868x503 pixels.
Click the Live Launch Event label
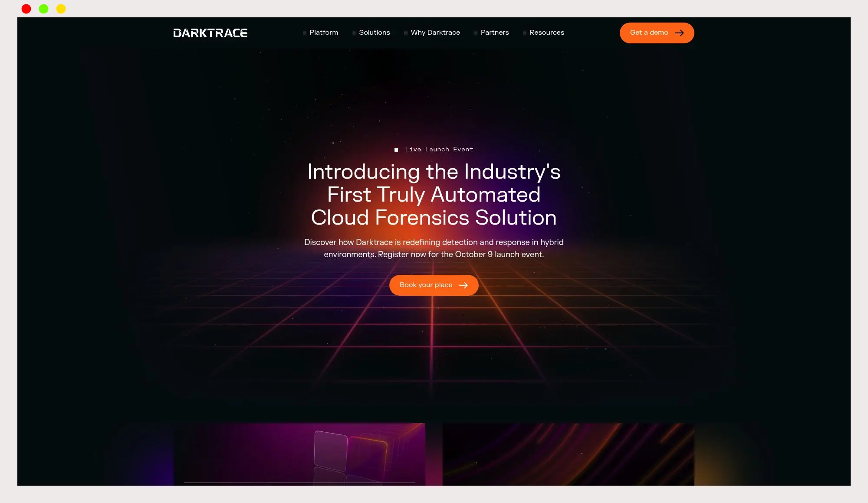[x=439, y=150]
